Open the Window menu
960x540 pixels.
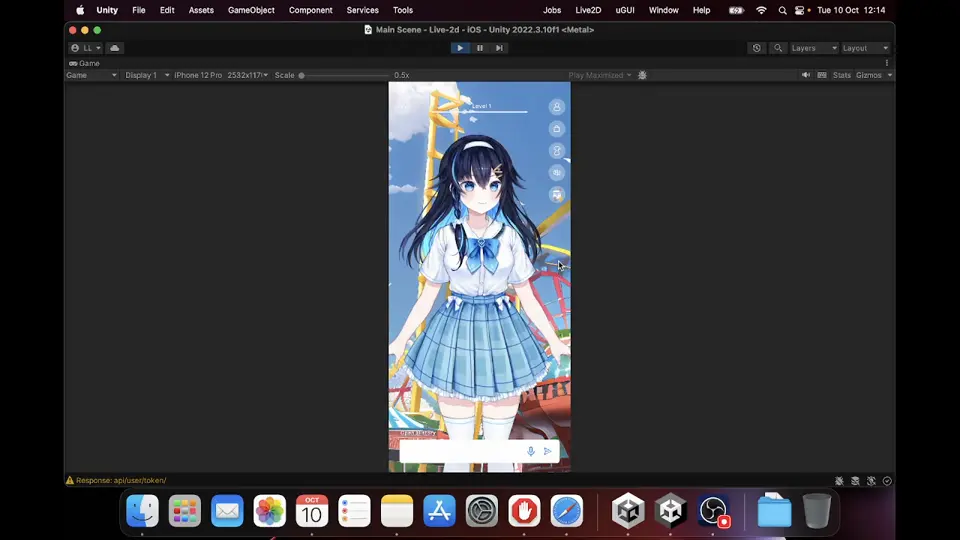pyautogui.click(x=664, y=10)
